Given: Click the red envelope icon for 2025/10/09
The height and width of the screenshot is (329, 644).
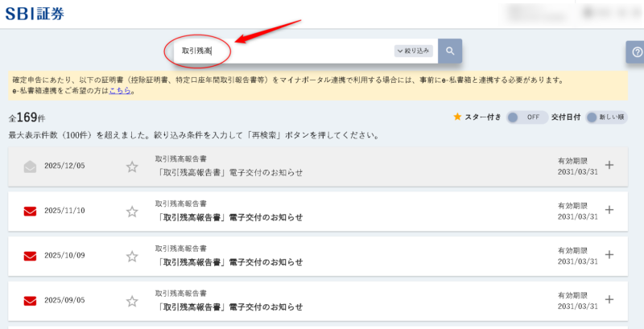Looking at the screenshot, I should point(30,256).
